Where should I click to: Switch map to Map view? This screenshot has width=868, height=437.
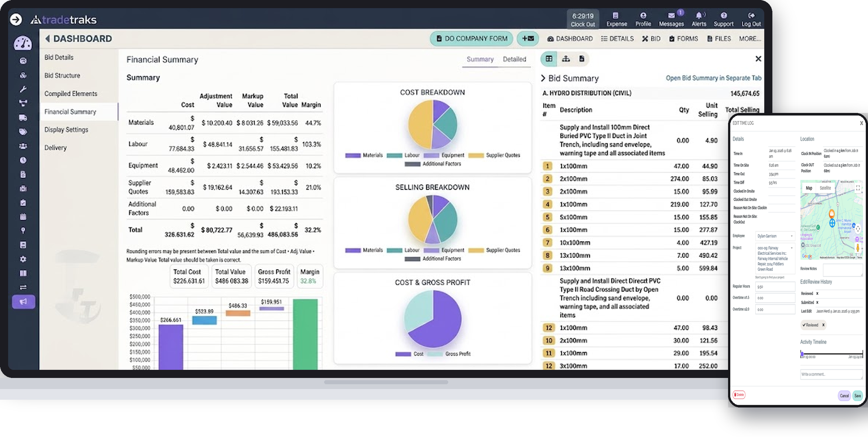coord(809,188)
